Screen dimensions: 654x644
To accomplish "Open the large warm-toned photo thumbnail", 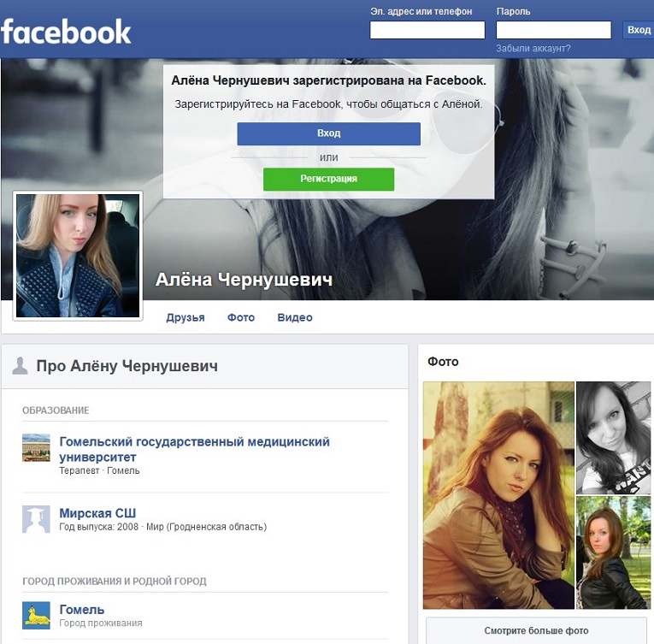I will [498, 495].
